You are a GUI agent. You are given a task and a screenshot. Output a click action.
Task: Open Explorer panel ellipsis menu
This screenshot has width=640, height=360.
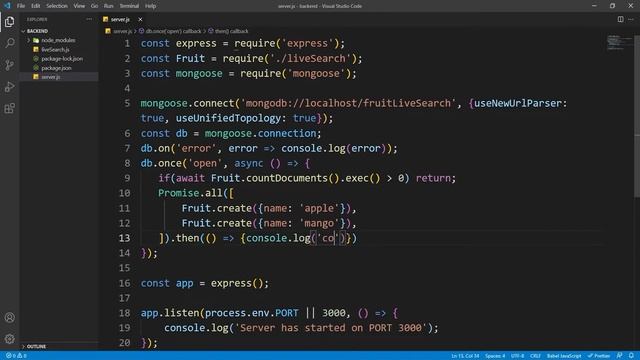89,19
